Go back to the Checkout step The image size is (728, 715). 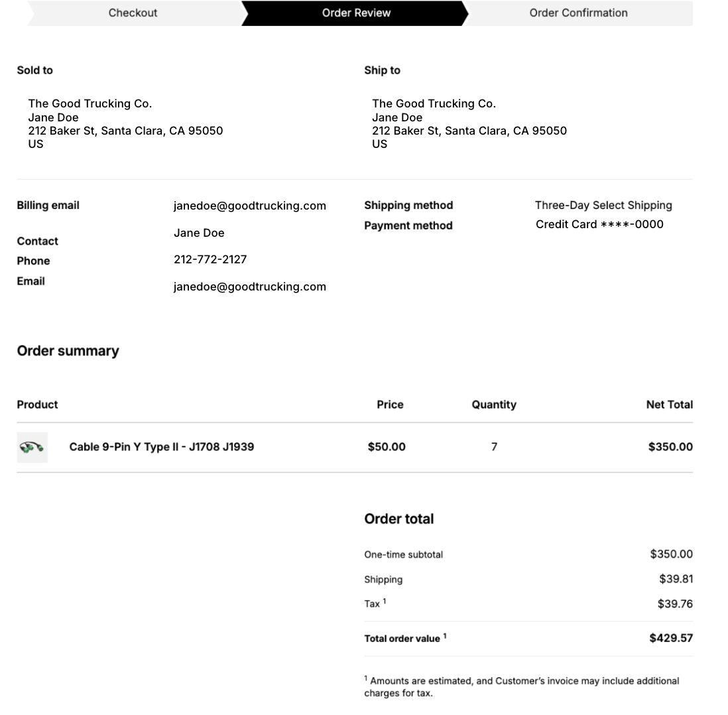pos(133,13)
